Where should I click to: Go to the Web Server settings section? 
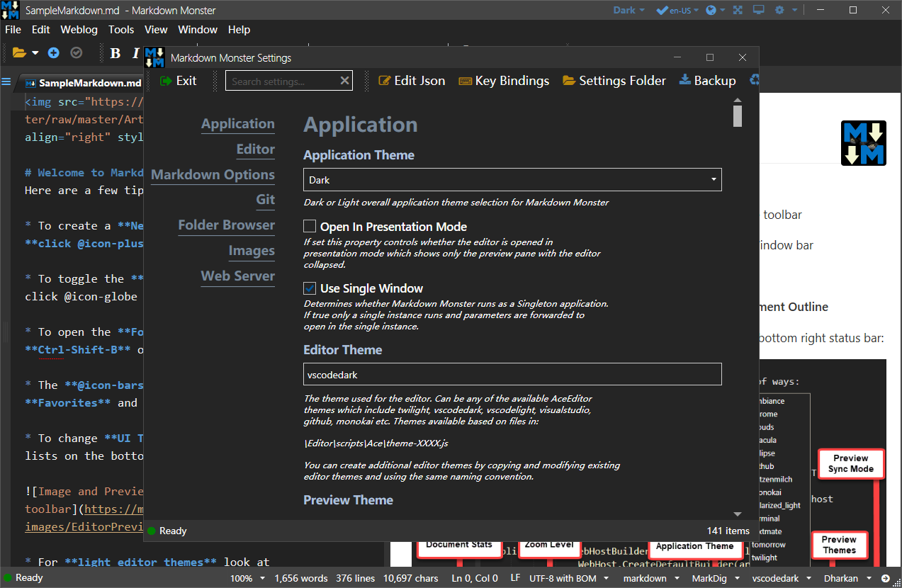(237, 276)
